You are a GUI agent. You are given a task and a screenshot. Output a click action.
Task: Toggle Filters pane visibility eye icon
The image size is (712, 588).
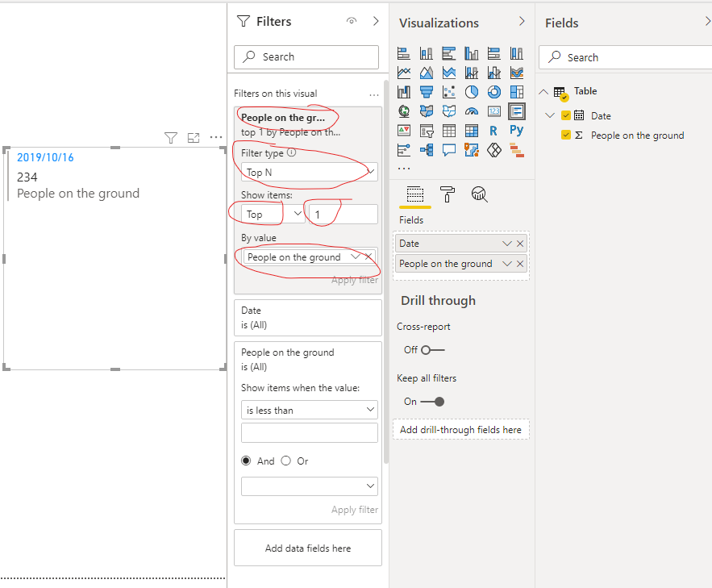pyautogui.click(x=352, y=21)
